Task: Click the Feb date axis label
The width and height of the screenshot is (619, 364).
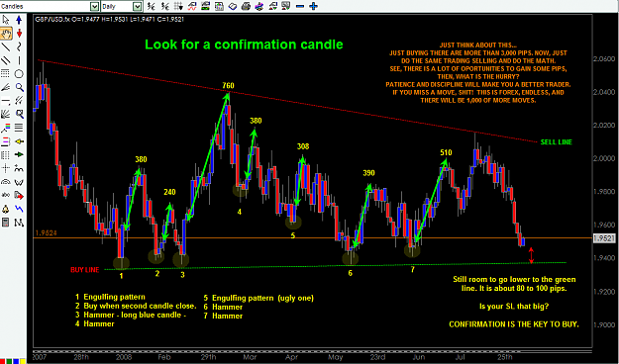Action: [164, 357]
